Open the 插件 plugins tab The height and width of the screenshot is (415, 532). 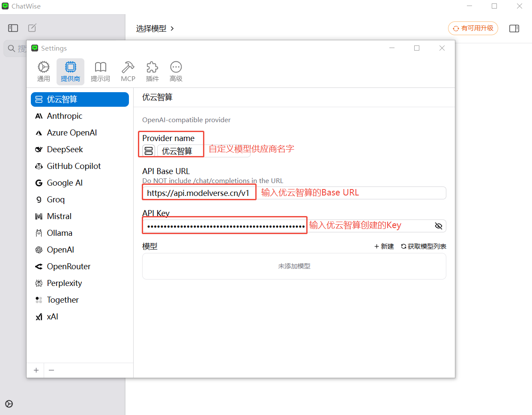coord(152,72)
